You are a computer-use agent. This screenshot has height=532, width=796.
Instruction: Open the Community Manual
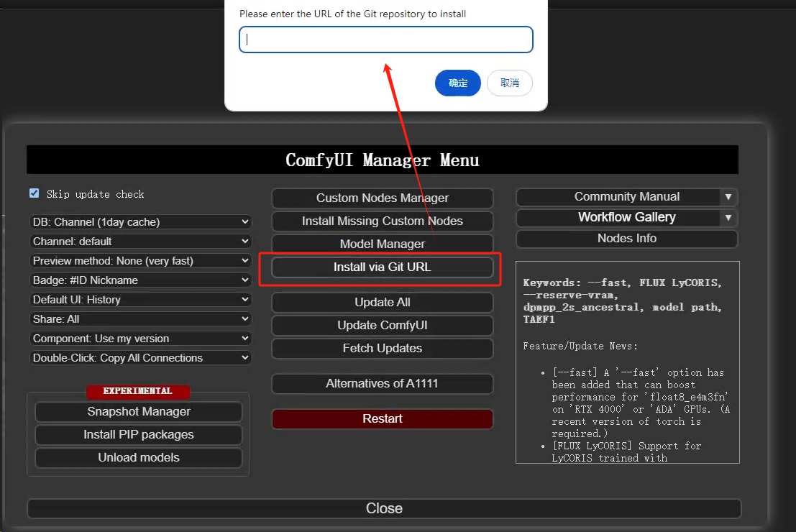618,197
